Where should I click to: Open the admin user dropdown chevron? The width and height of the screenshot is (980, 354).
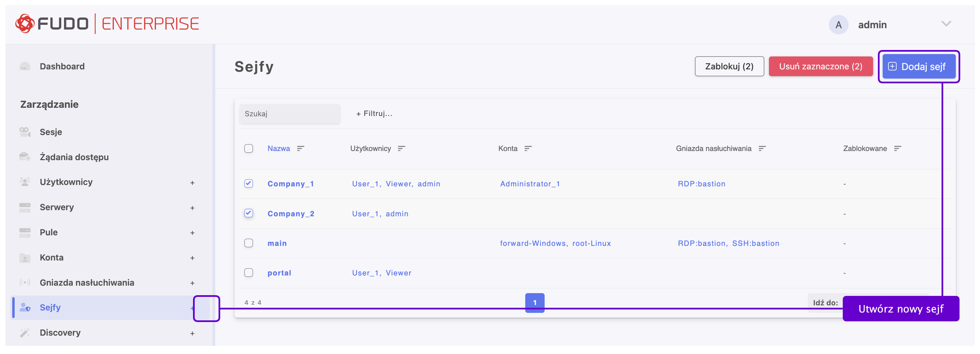(x=946, y=24)
